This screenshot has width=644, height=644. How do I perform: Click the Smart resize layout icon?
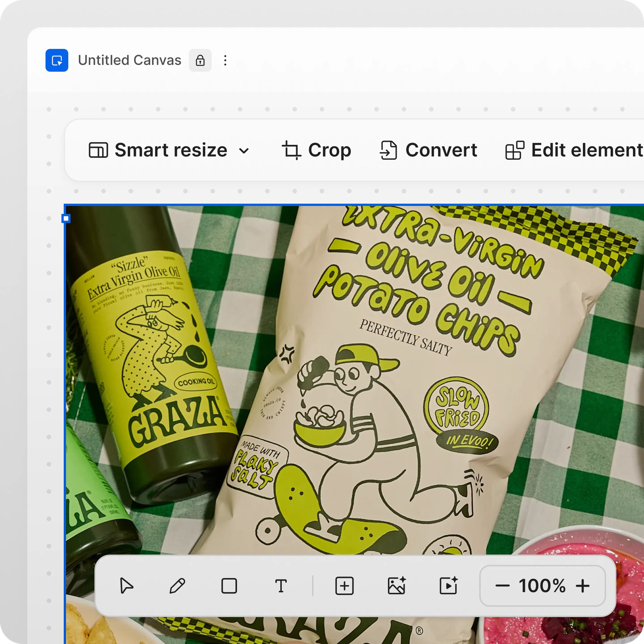(x=98, y=150)
